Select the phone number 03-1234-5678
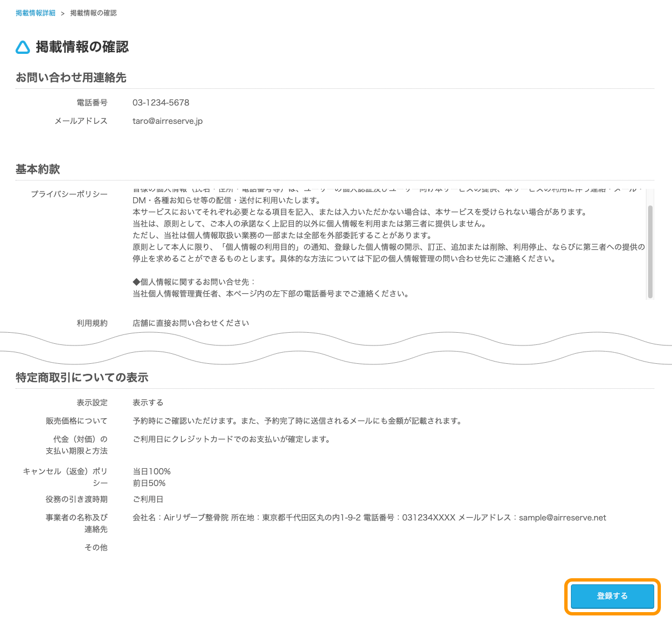This screenshot has width=672, height=626. (161, 102)
